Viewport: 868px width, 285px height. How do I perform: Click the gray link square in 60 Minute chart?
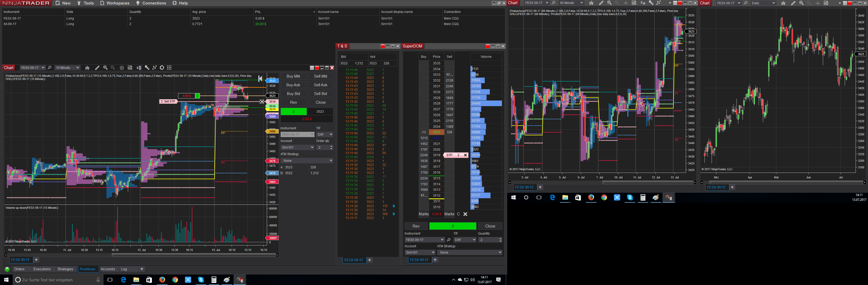pos(675,3)
